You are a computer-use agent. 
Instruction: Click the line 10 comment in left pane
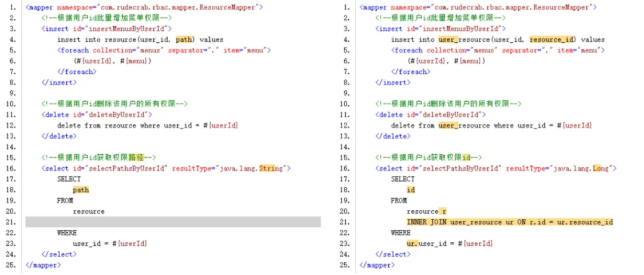click(x=114, y=104)
